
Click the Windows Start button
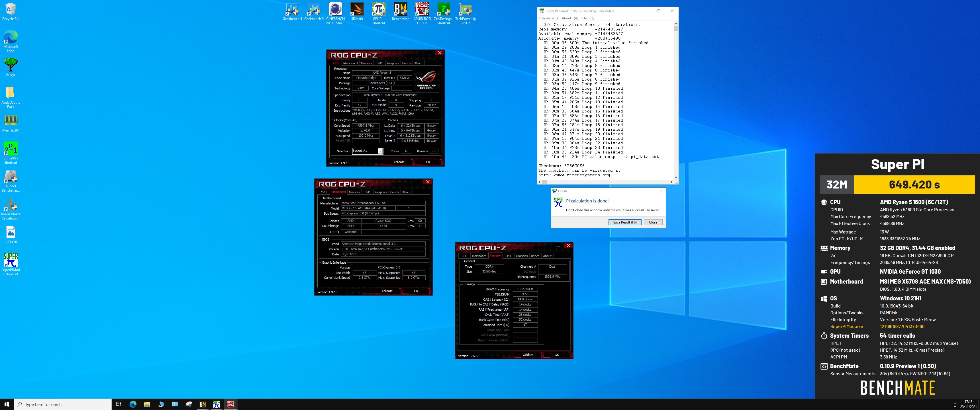coord(7,404)
